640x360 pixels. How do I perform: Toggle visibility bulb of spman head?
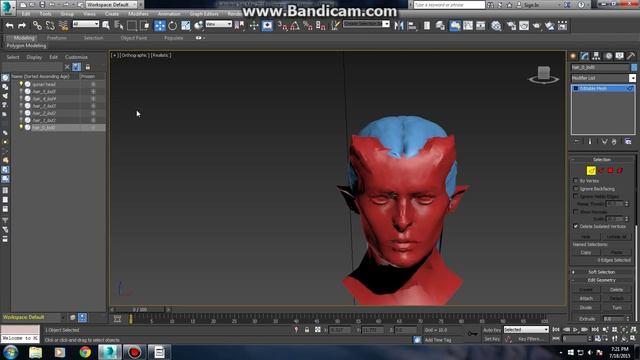pyautogui.click(x=21, y=84)
